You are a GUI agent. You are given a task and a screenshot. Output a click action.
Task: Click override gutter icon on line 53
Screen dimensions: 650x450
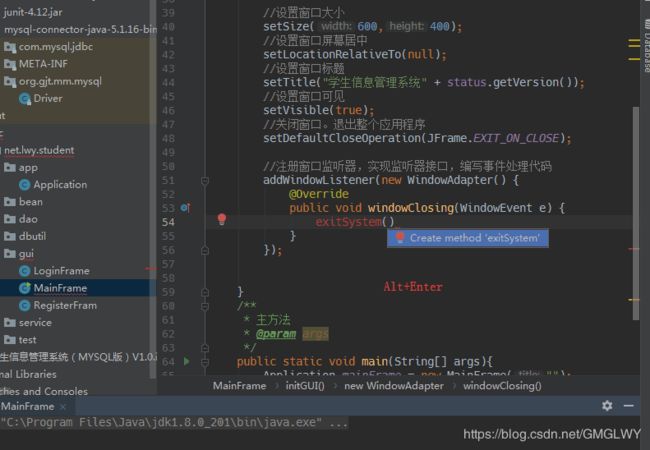[185, 208]
